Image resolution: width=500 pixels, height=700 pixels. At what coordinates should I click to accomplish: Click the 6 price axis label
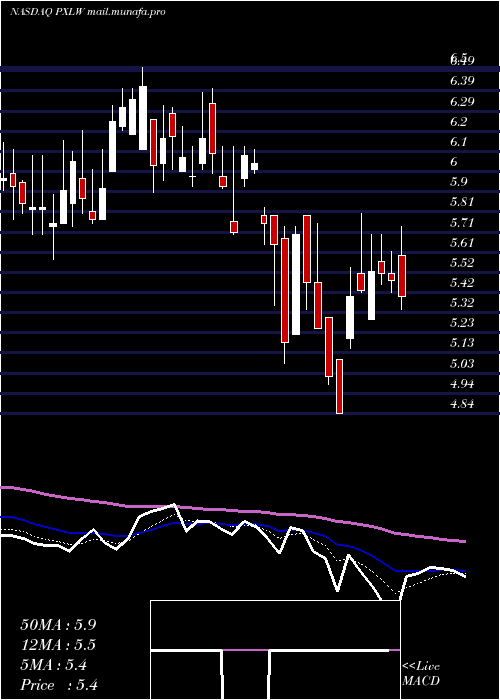[454, 162]
